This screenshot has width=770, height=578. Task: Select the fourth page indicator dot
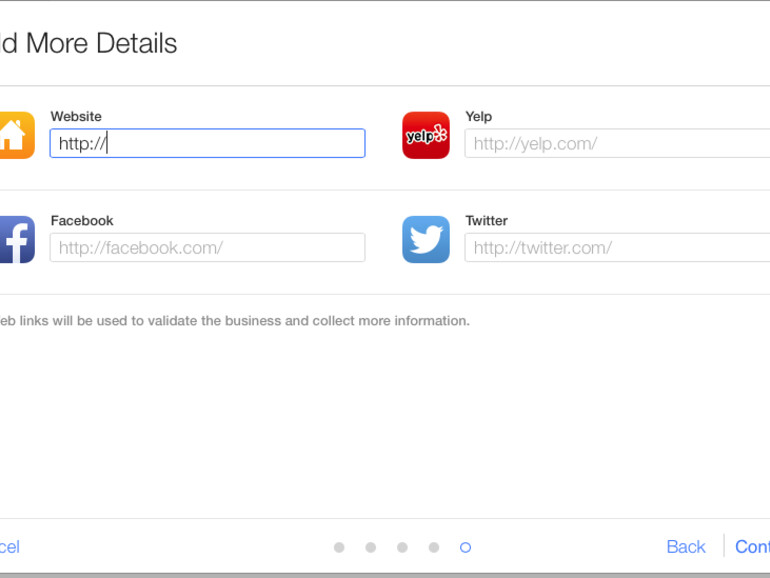tap(434, 547)
